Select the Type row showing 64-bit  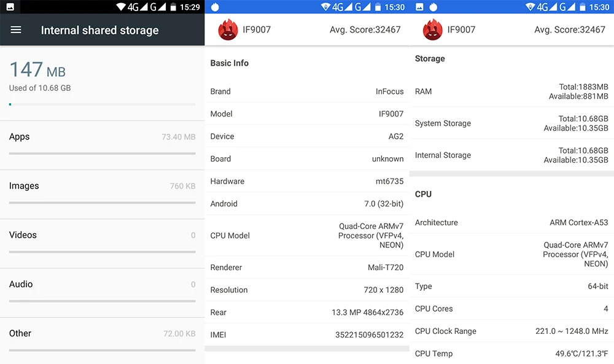click(x=511, y=286)
